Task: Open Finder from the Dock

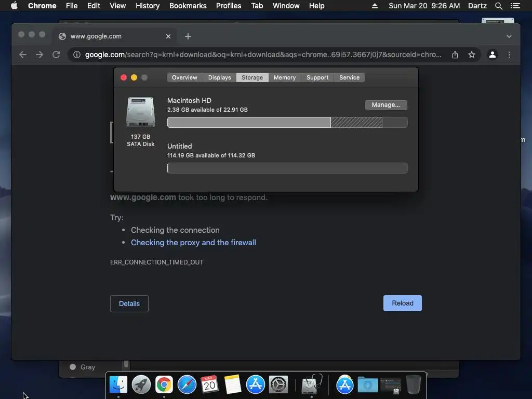Action: [118, 385]
